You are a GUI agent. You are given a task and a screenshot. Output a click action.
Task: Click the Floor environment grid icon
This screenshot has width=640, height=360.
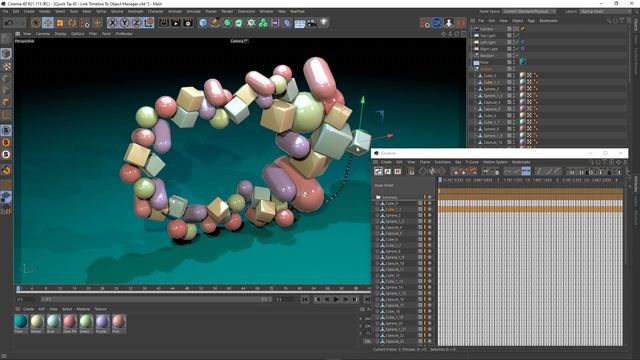300,23
